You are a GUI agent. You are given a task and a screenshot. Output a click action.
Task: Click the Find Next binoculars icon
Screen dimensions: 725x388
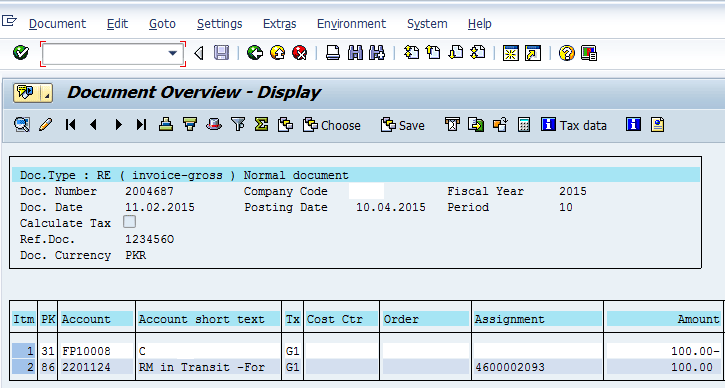[x=377, y=53]
